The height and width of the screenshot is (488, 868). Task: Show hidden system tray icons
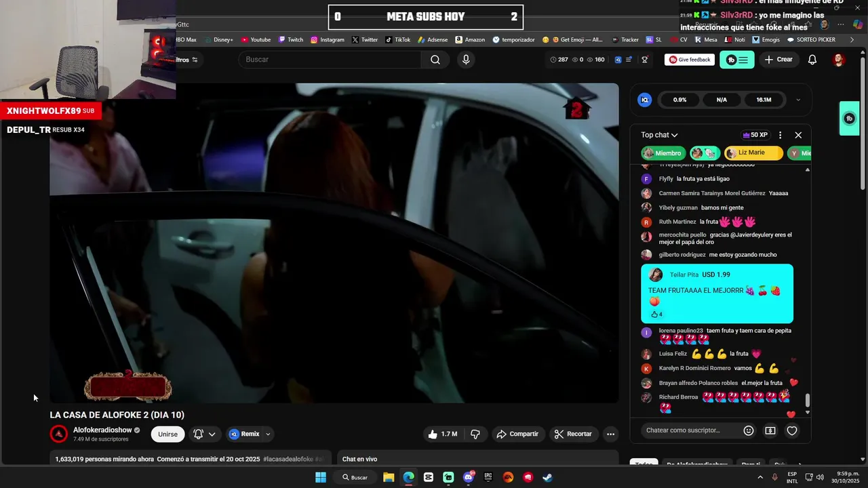coord(760,477)
